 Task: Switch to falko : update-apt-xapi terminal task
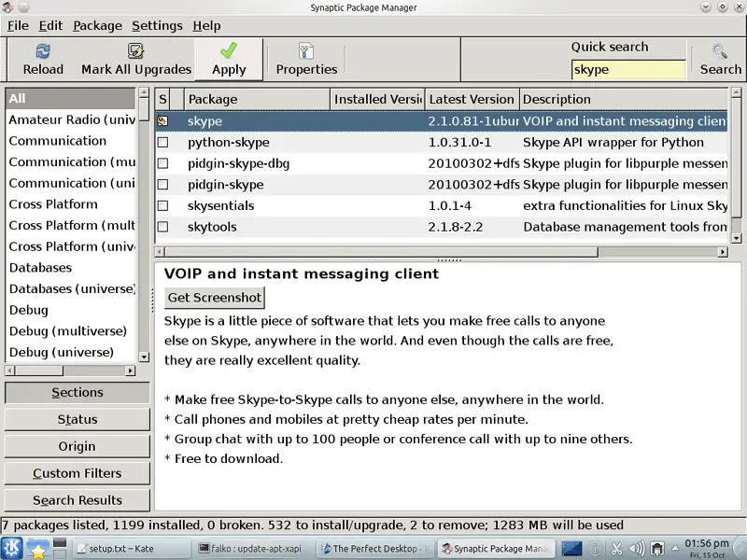pos(253,549)
